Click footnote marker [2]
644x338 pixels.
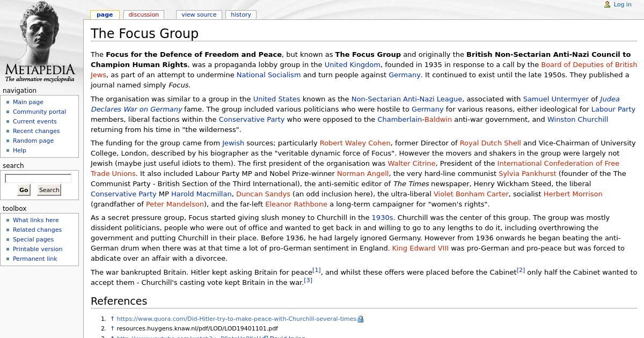pyautogui.click(x=521, y=270)
